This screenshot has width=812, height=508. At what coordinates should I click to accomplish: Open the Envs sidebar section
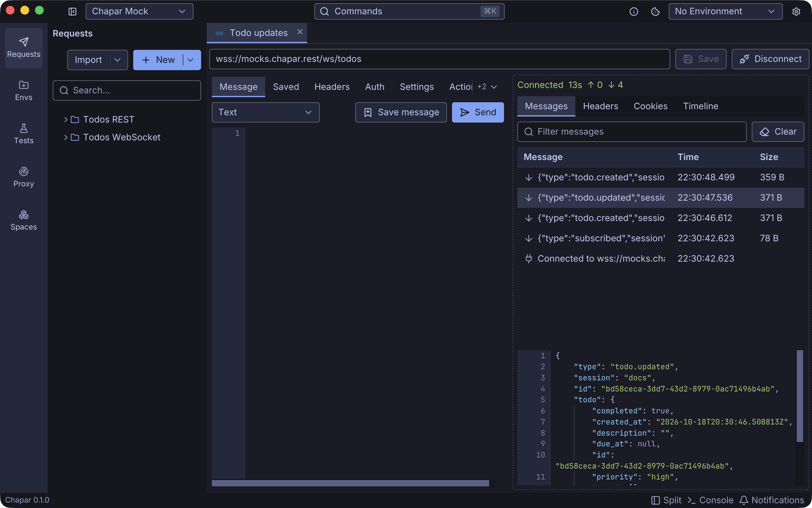(x=24, y=91)
